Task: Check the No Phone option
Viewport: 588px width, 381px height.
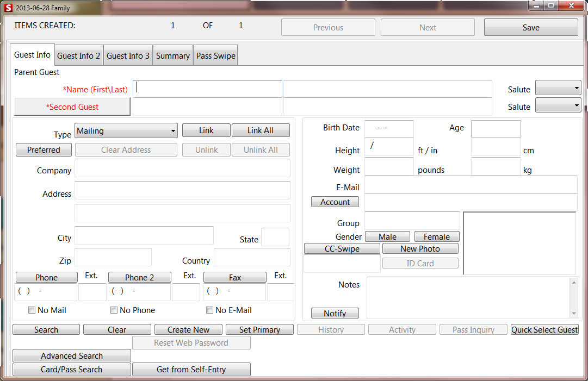Action: pos(114,310)
